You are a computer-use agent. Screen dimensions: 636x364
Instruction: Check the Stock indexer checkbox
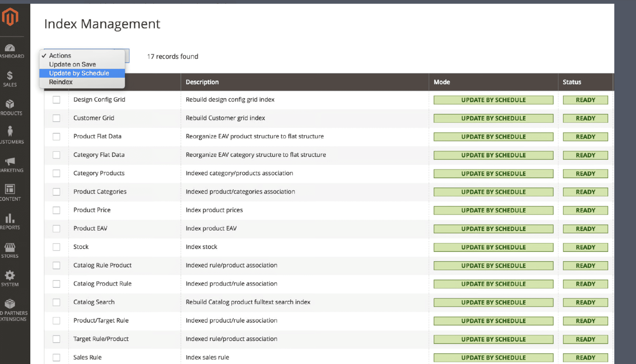(56, 247)
